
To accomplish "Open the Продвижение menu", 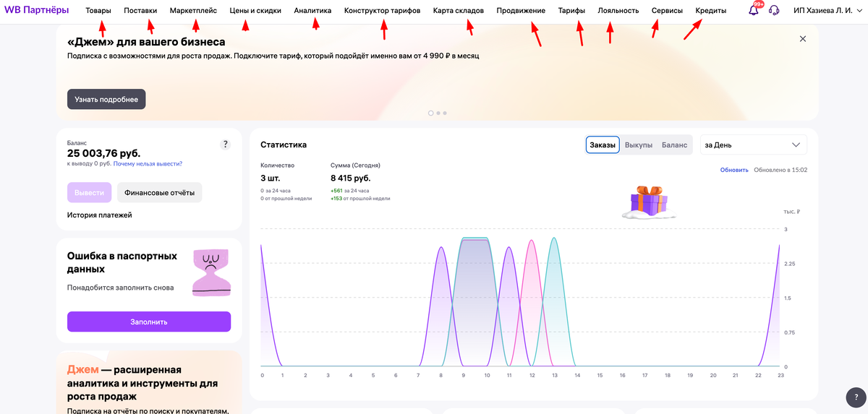I will pyautogui.click(x=521, y=11).
